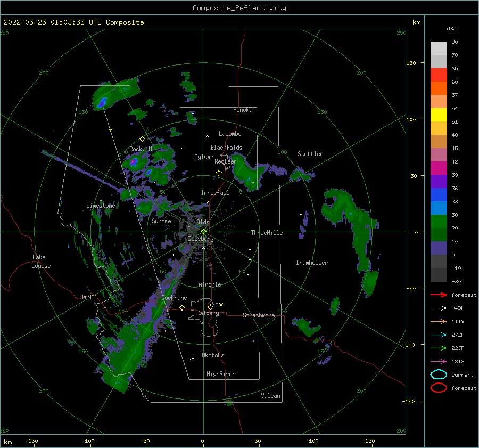
Task: Click the Composite_Reflectivity title
Action: tap(240, 8)
